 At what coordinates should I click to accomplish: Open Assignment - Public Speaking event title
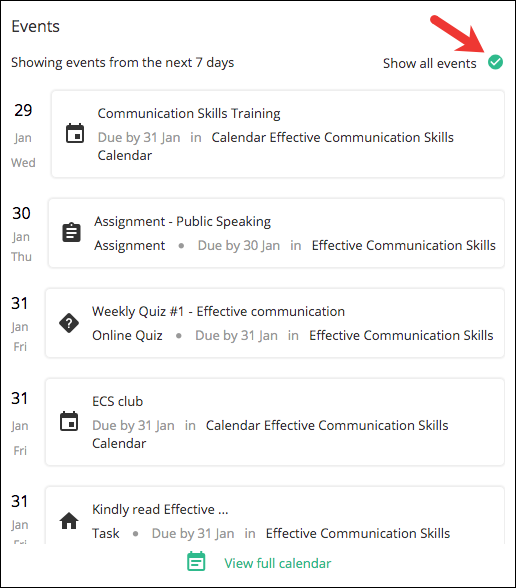pos(182,221)
